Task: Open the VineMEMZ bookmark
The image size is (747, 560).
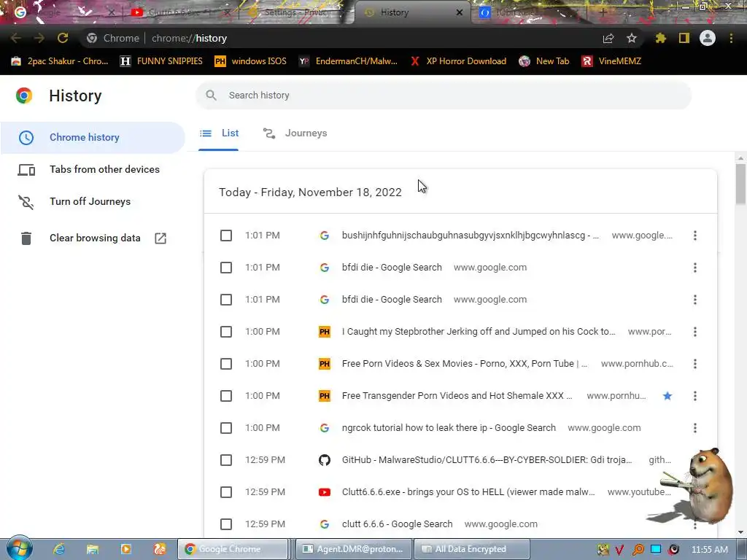Action: [611, 61]
